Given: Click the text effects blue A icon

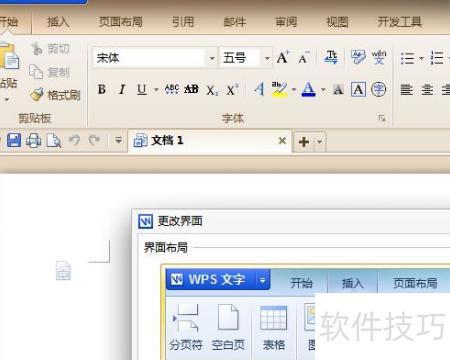Looking at the screenshot, I should (259, 89).
